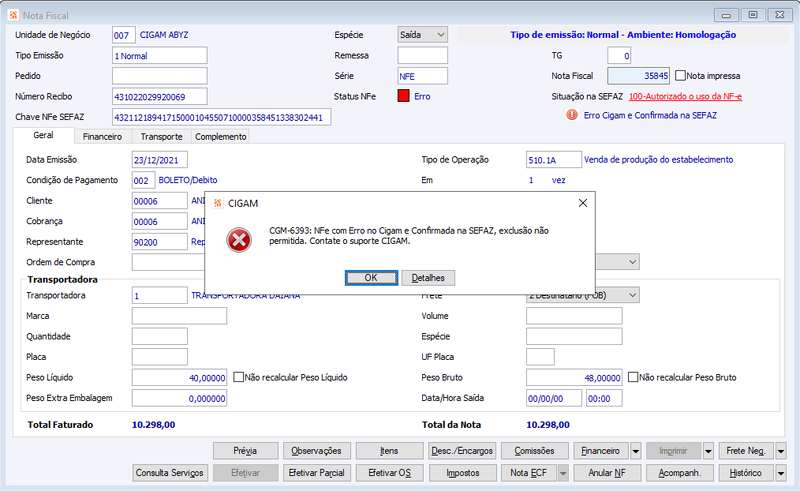
Task: Open the Impostos button
Action: coord(462,473)
